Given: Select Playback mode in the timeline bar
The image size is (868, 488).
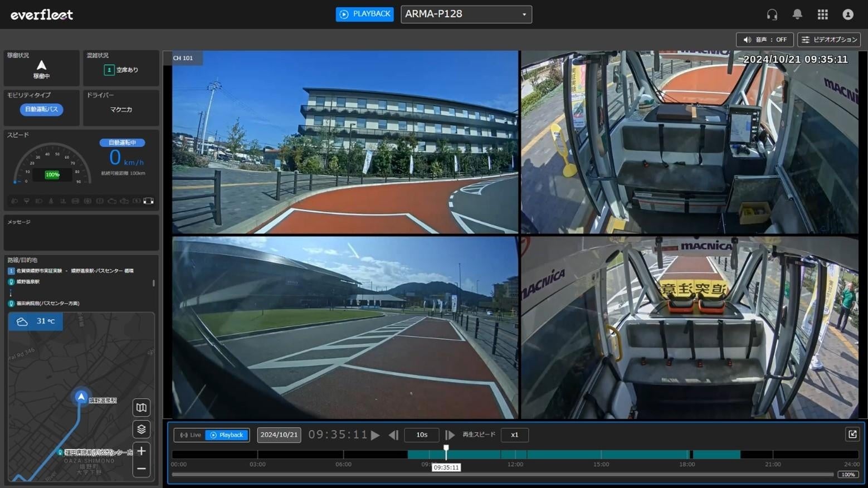Looking at the screenshot, I should point(227,435).
